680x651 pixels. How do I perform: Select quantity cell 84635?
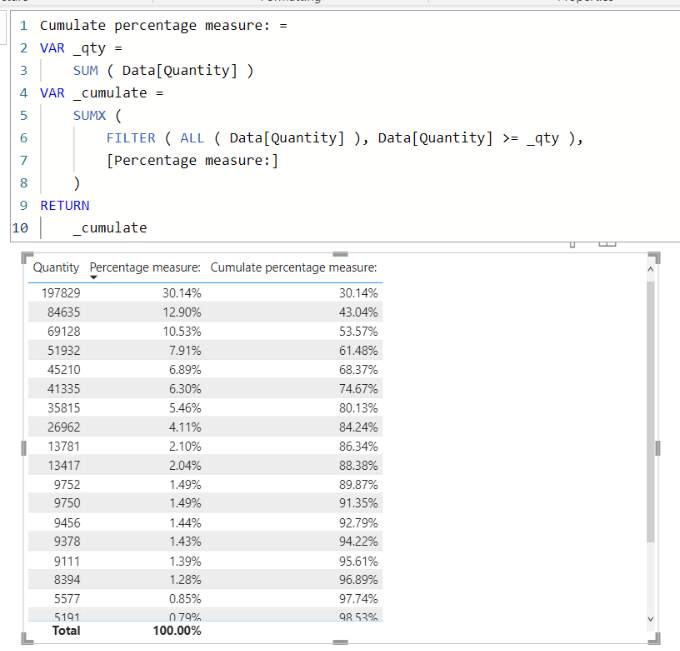(64, 312)
